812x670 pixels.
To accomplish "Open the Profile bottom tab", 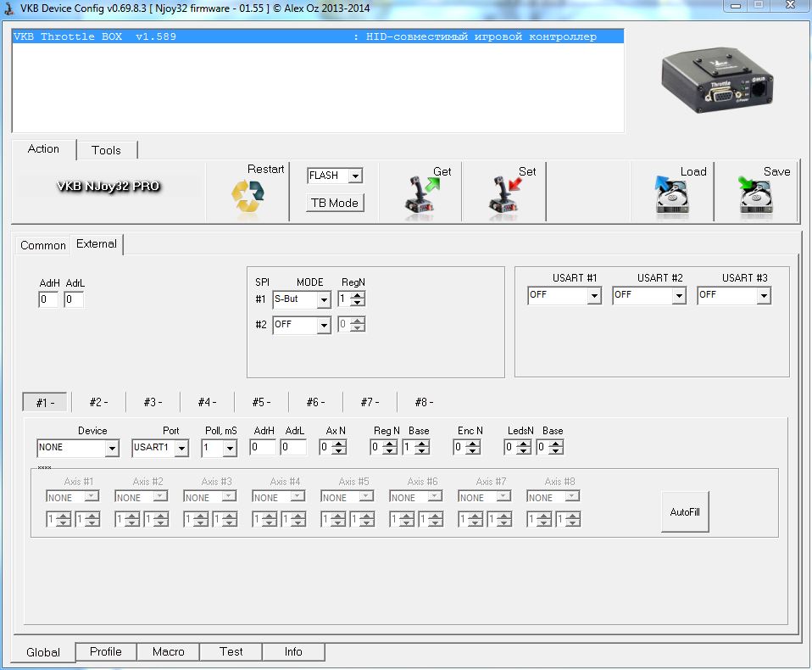I will click(106, 651).
